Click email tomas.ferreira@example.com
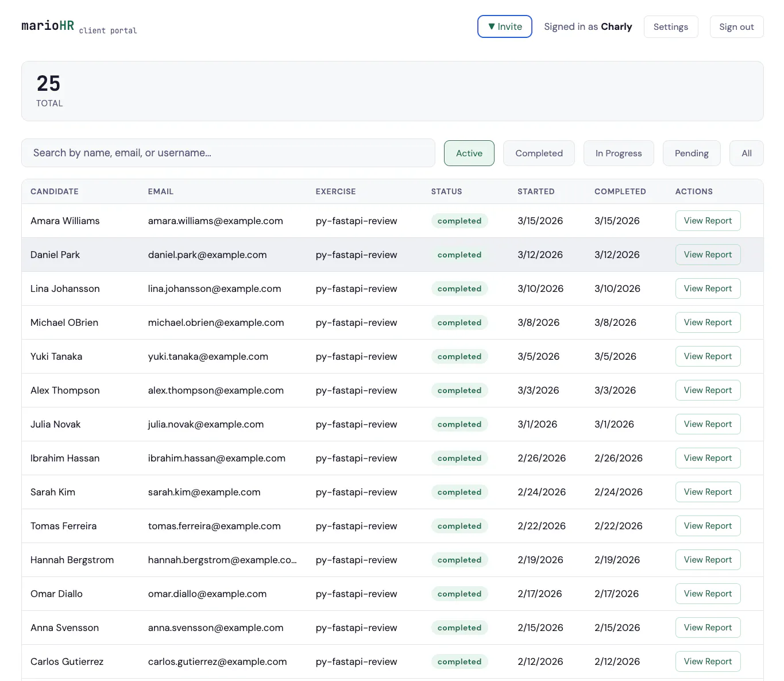The image size is (784, 681). [x=214, y=526]
